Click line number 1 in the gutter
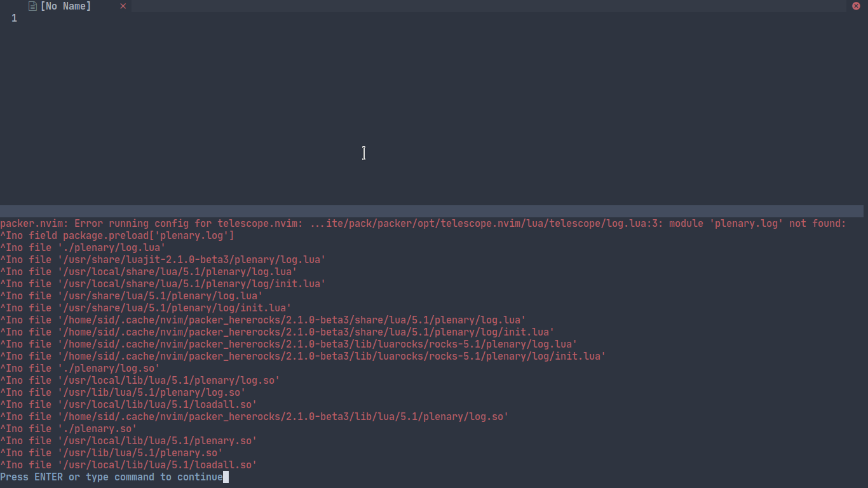The height and width of the screenshot is (488, 868). pos(14,18)
